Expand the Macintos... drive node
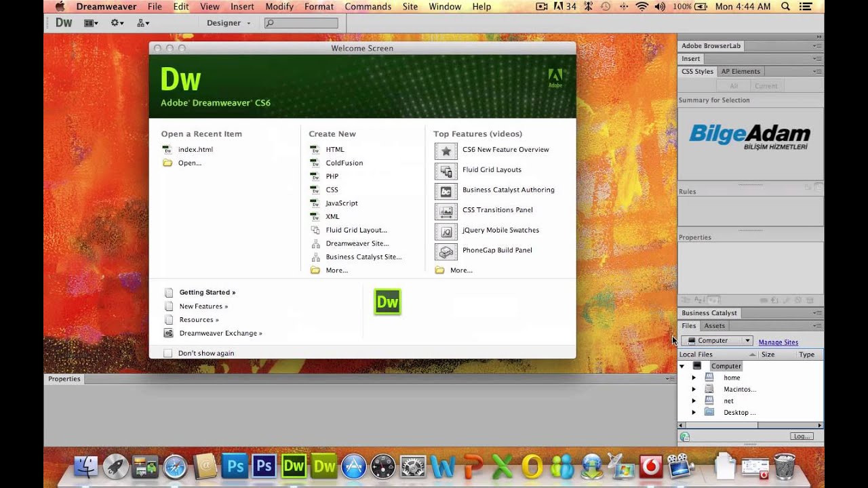The height and width of the screenshot is (488, 868). click(693, 390)
